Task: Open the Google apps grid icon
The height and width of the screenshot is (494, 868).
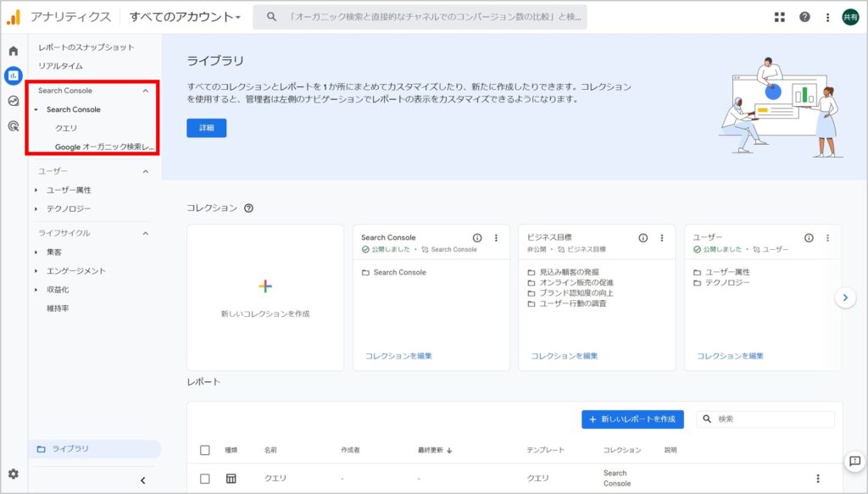Action: [780, 17]
